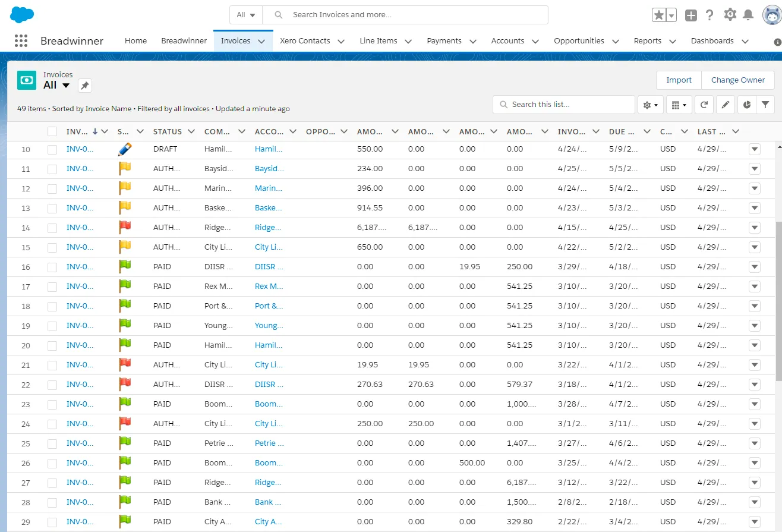The width and height of the screenshot is (782, 532).
Task: Click the red flag in row 14
Action: [x=125, y=228]
